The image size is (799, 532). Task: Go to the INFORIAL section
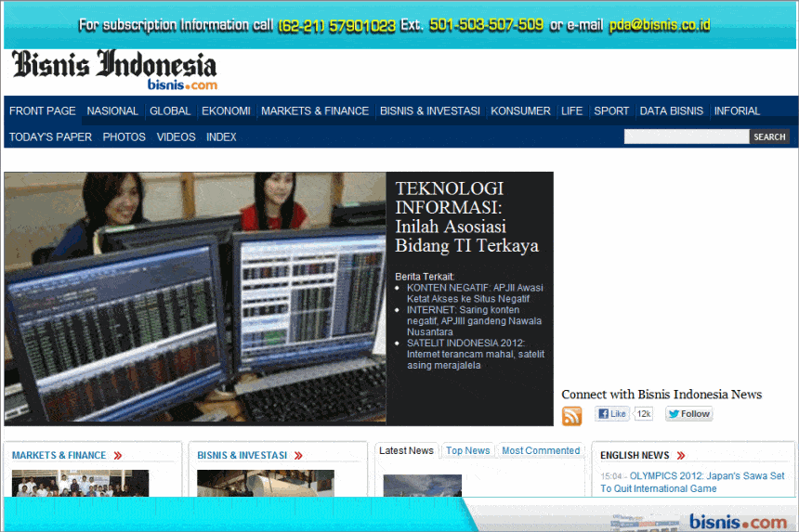click(737, 111)
